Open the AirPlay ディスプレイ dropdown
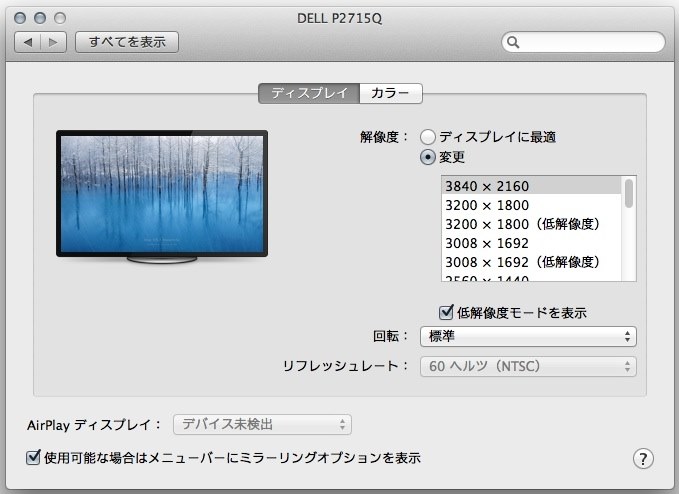Screen dimensions: 679x494 point(262,424)
